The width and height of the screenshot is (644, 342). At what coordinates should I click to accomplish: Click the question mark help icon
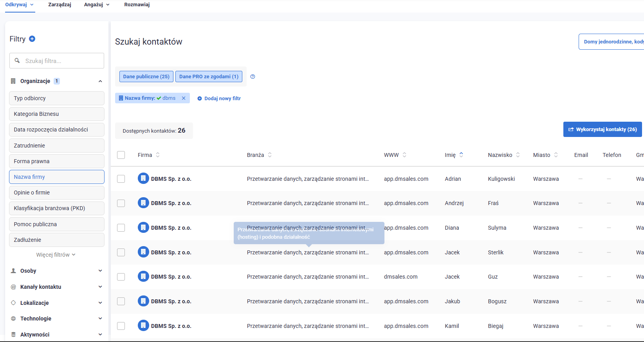click(x=253, y=77)
